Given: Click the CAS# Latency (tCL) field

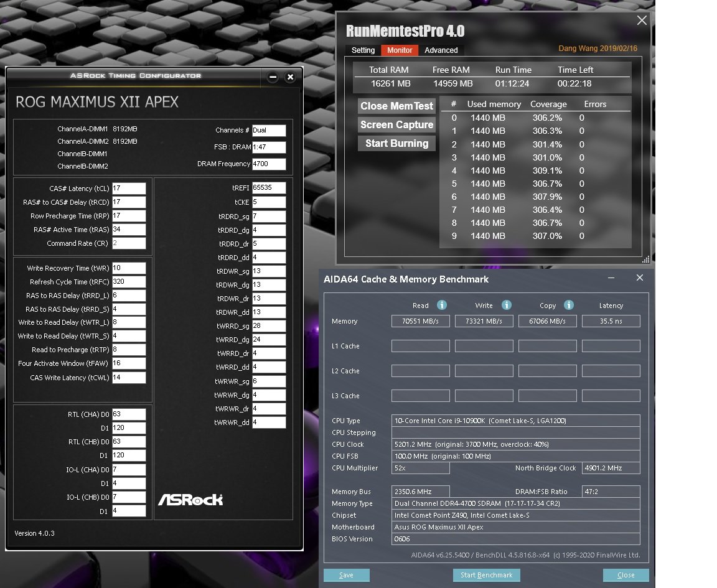Looking at the screenshot, I should click(129, 189).
